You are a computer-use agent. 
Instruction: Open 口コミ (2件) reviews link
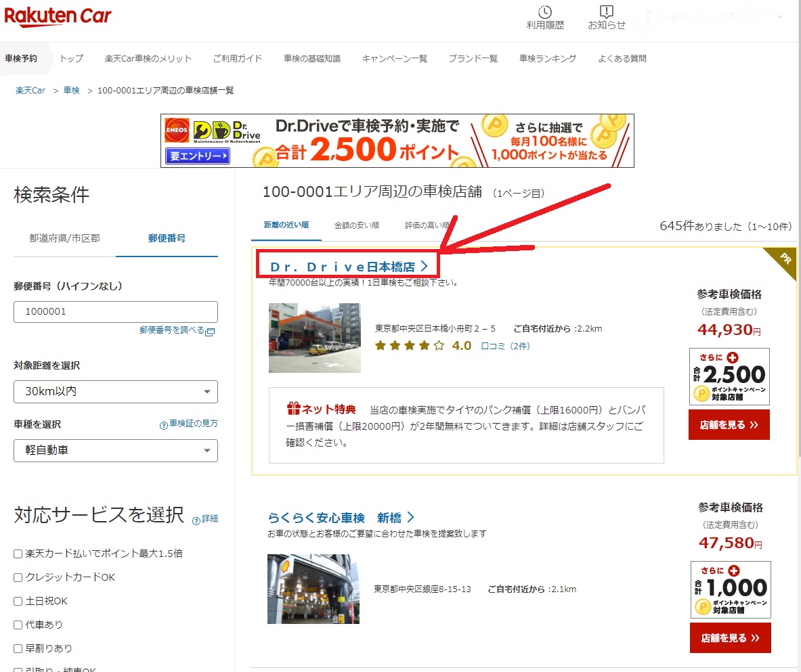[505, 346]
